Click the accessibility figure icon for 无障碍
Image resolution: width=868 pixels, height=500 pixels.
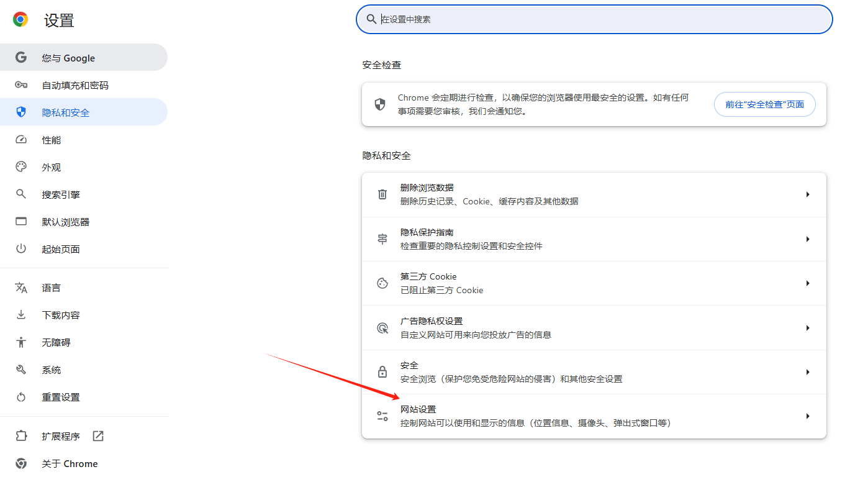click(21, 342)
